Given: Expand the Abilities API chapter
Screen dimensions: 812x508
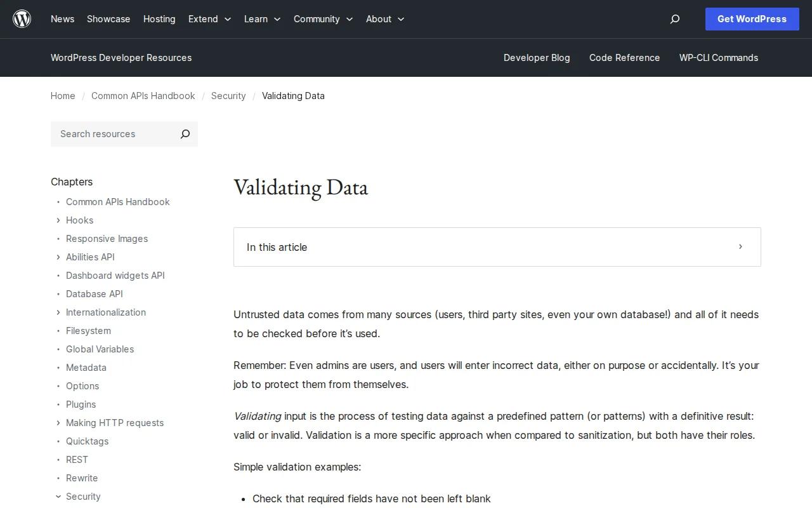Looking at the screenshot, I should [58, 257].
